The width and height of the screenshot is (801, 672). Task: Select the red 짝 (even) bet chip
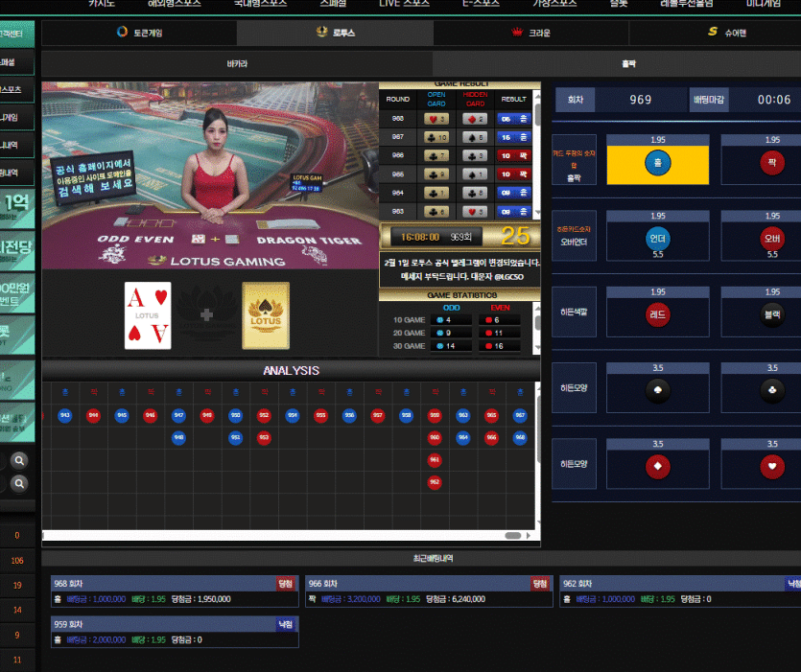point(771,164)
